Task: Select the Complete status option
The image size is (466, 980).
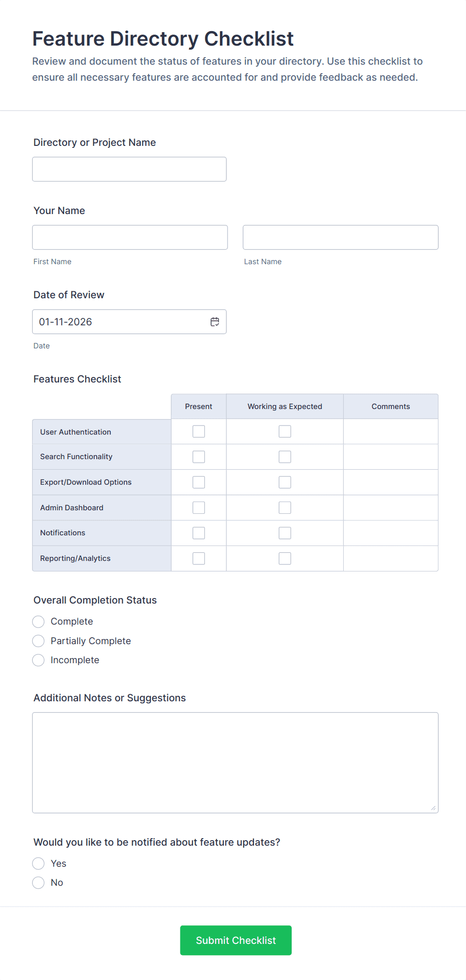Action: pyautogui.click(x=39, y=622)
